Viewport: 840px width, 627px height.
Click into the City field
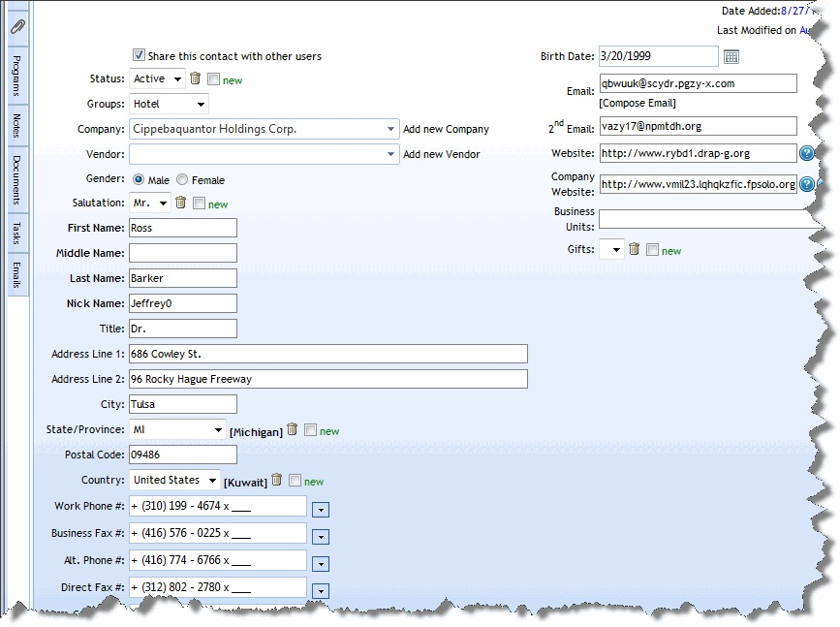183,404
